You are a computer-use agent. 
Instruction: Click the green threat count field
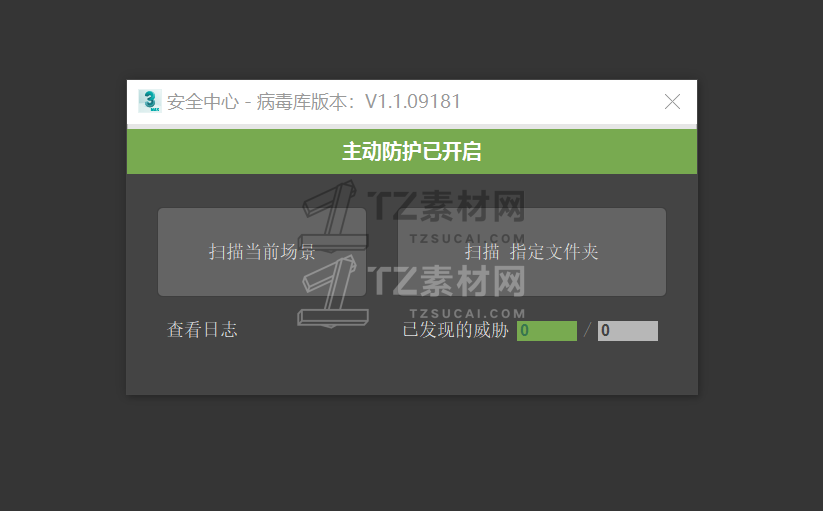coord(547,331)
